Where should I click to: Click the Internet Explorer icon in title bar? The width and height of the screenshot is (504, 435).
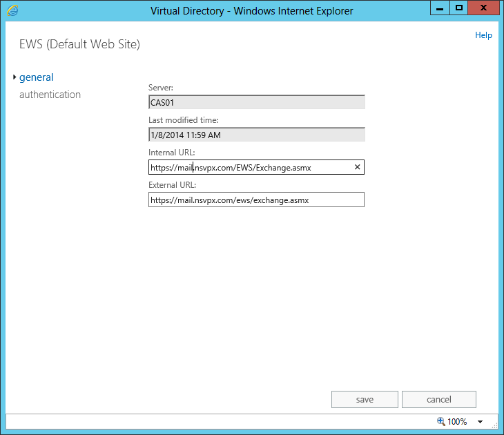point(12,10)
